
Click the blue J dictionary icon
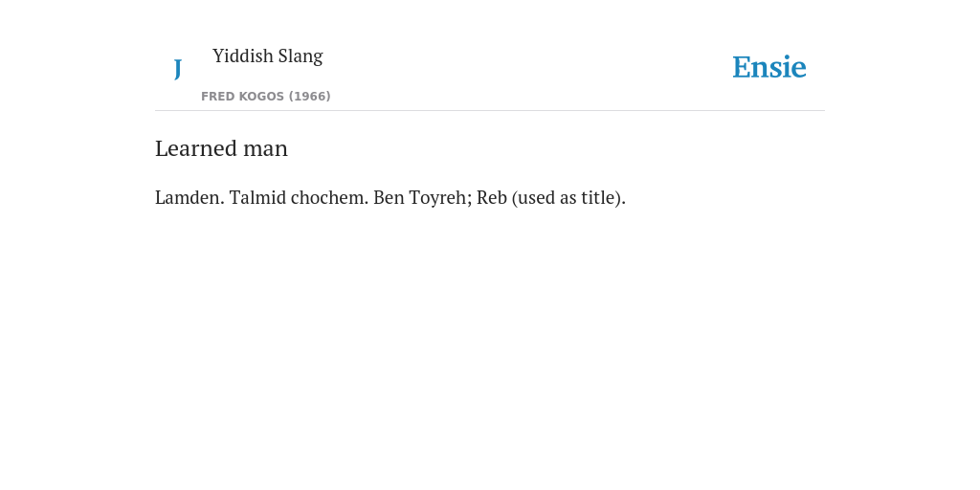(x=177, y=69)
